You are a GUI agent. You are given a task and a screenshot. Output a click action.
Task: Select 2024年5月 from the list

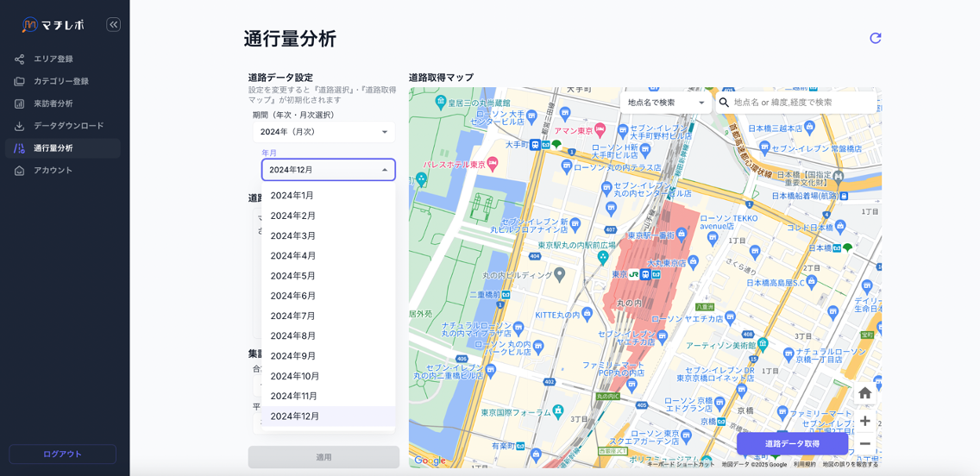[x=329, y=275]
